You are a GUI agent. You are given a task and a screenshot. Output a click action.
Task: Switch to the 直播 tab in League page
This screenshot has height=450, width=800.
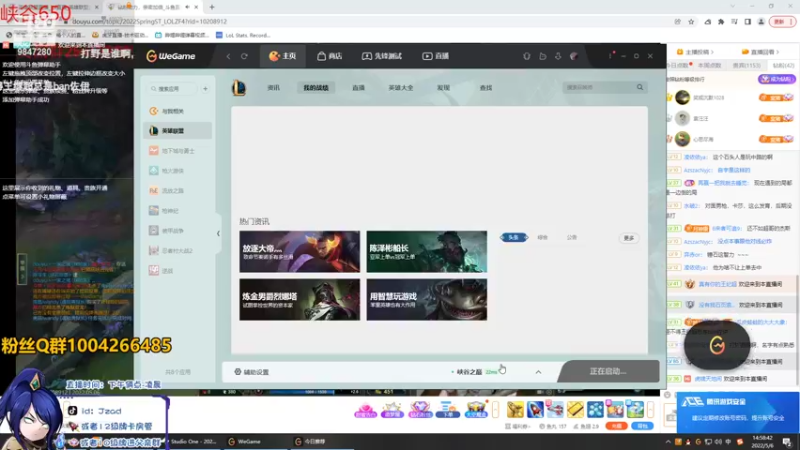[x=358, y=88]
